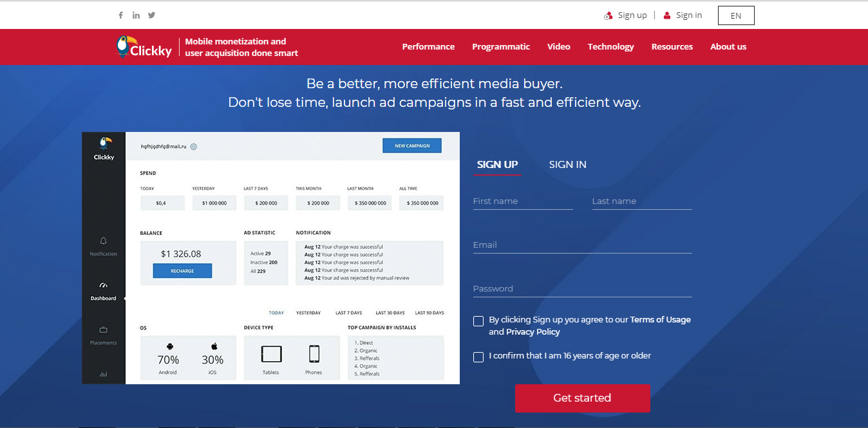Click the hgfhjgdhfg@mail.ru account email

point(164,147)
